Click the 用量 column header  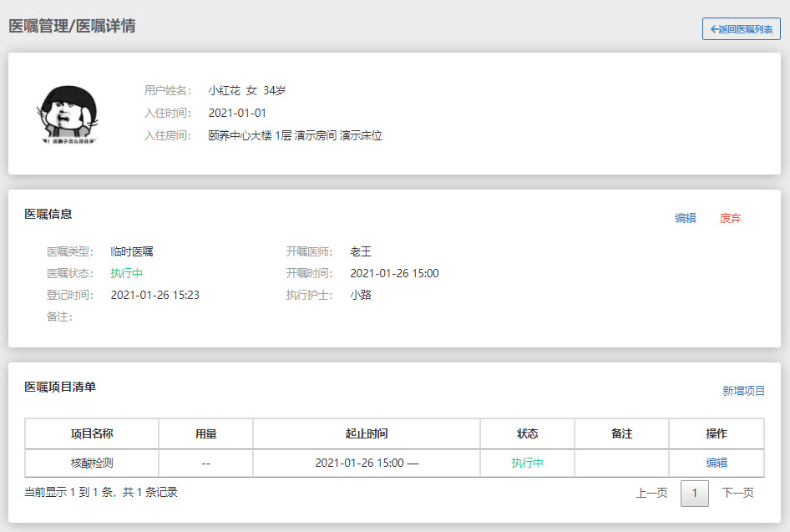coord(205,433)
